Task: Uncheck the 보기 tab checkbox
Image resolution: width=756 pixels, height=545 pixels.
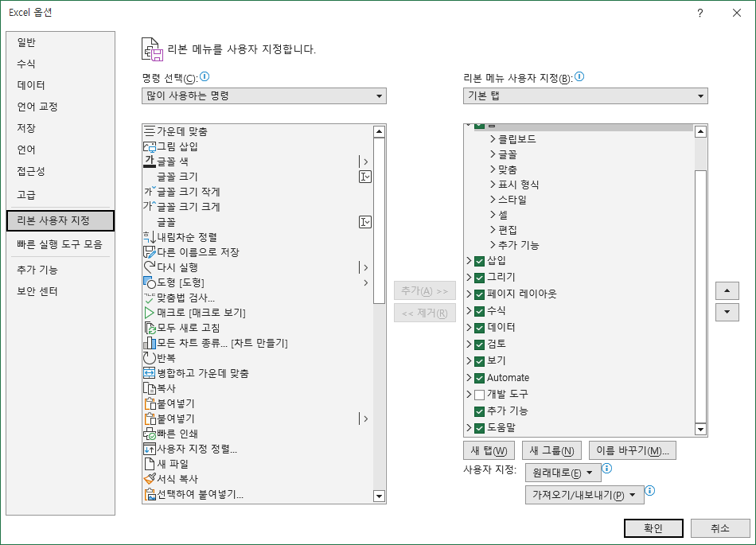Action: tap(479, 361)
